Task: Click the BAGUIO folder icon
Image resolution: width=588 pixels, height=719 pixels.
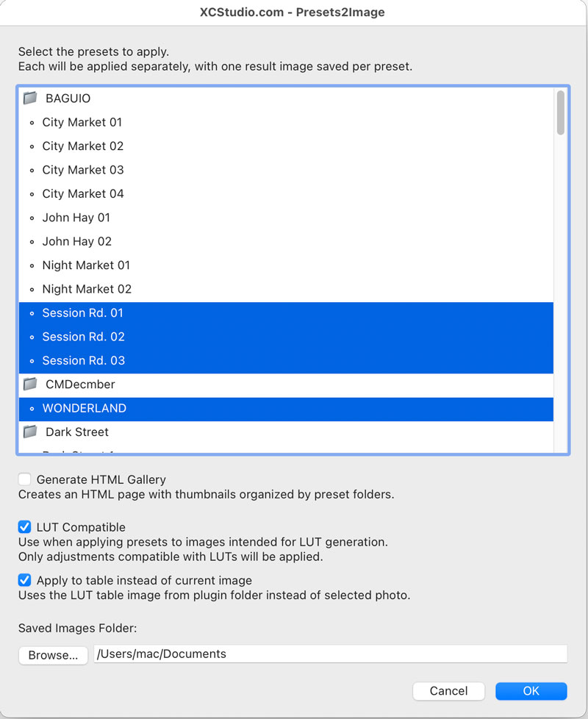Action: [x=30, y=98]
